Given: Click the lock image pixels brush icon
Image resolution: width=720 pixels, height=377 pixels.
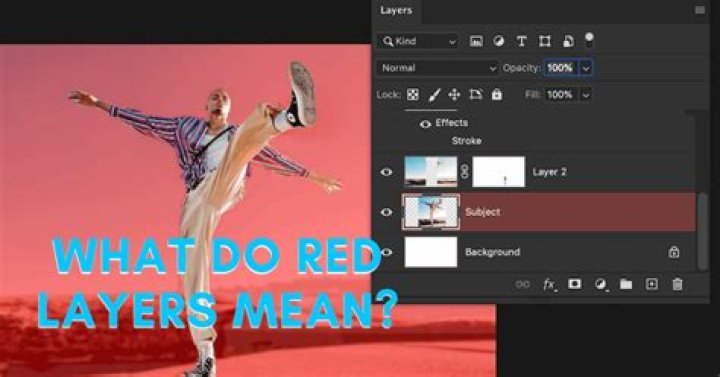Looking at the screenshot, I should [x=434, y=95].
